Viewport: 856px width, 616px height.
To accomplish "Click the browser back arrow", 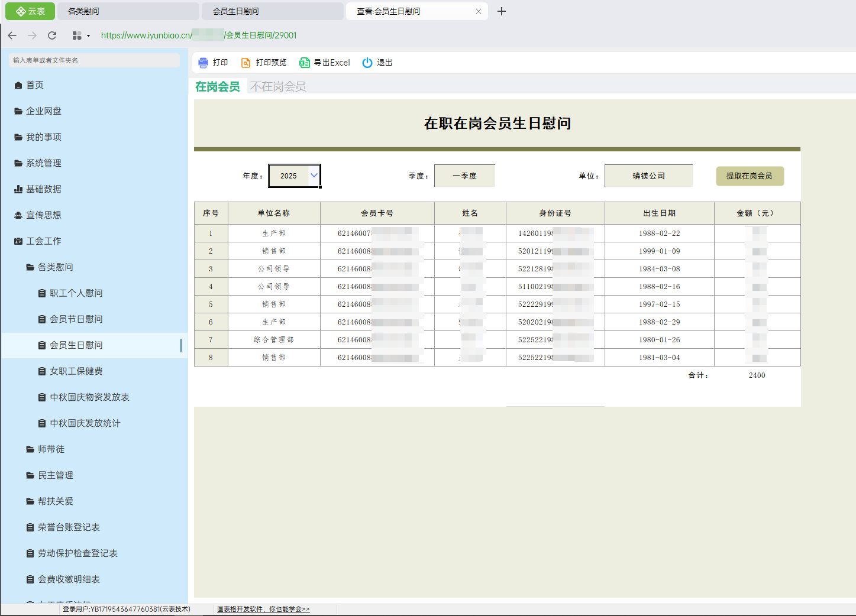I will point(12,35).
